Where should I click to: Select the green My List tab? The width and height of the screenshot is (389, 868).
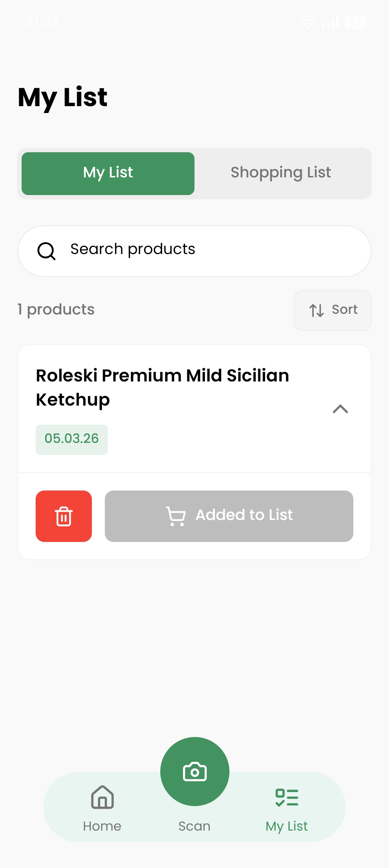108,173
